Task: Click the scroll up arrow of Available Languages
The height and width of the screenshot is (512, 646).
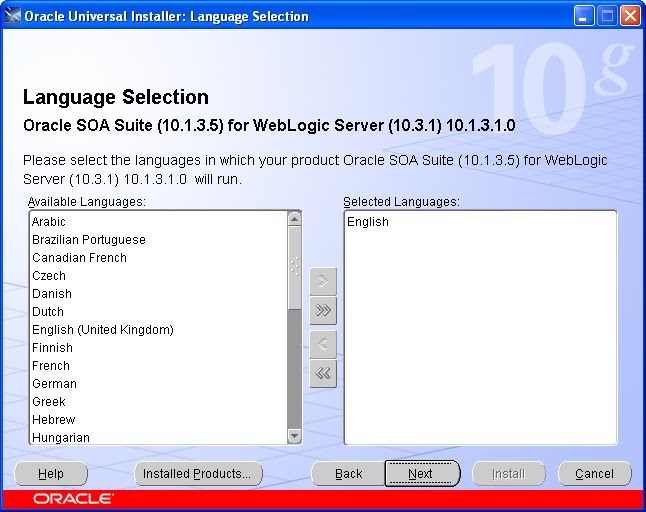Action: (295, 219)
